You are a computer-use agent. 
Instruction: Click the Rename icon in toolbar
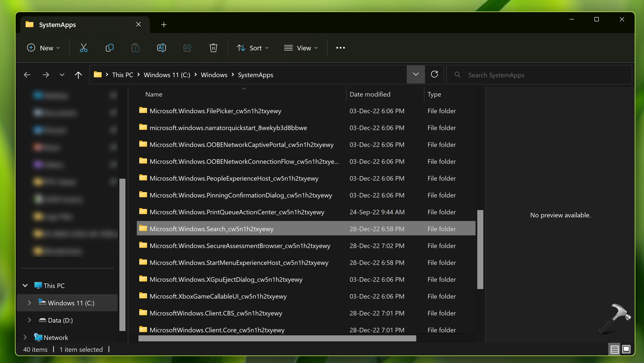click(161, 48)
